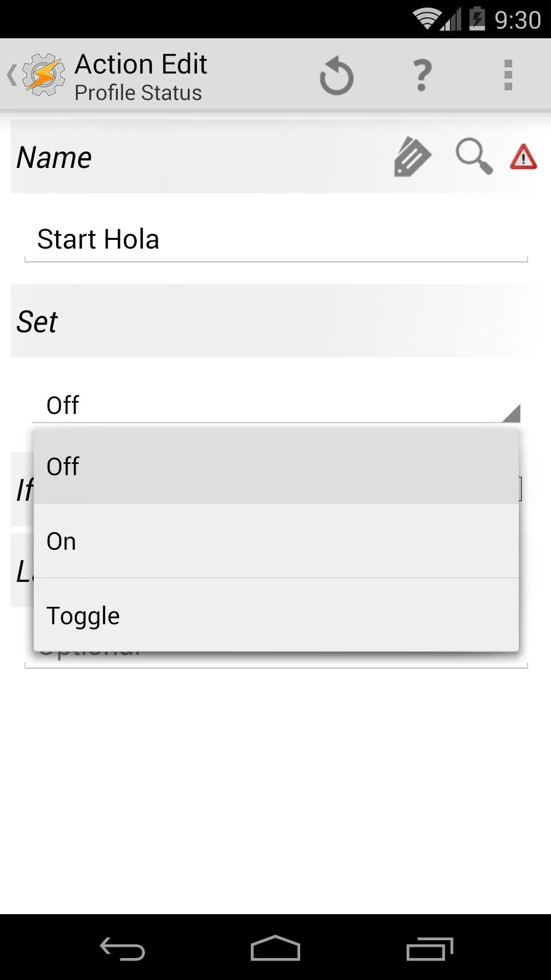Screen dimensions: 551x980
Task: Choose Toggle from the dropdown list
Action: click(x=276, y=615)
